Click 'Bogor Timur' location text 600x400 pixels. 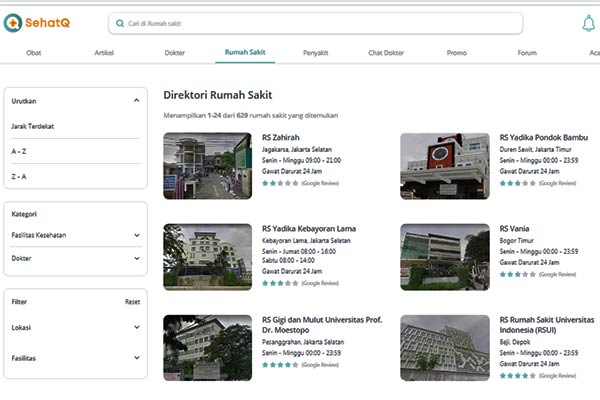click(x=516, y=240)
